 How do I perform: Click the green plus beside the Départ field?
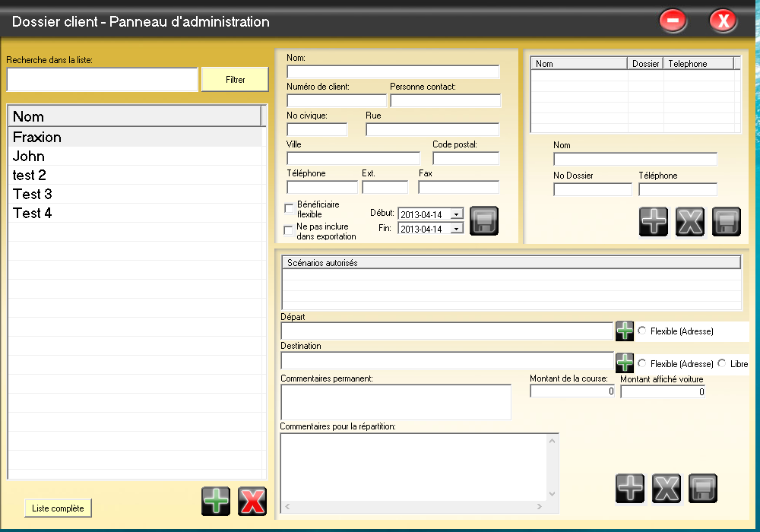[x=624, y=331]
